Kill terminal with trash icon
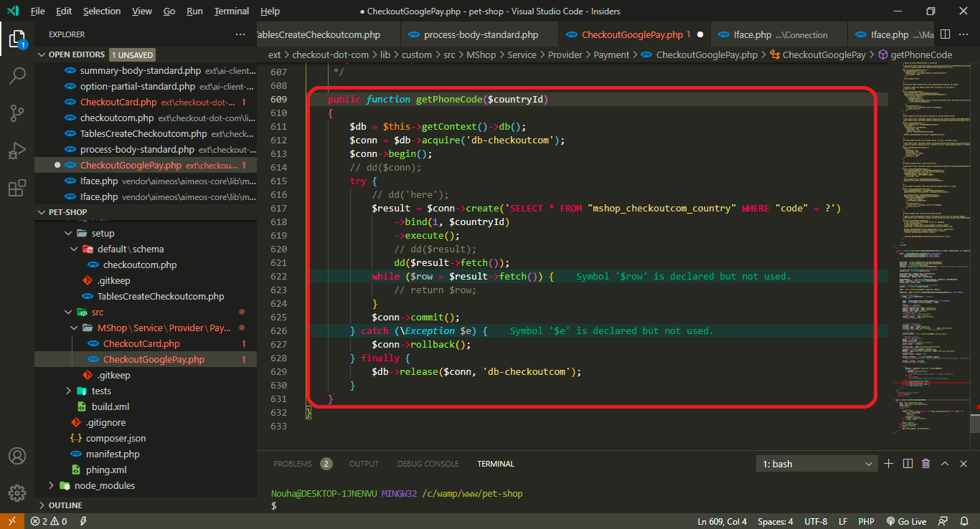 point(926,464)
